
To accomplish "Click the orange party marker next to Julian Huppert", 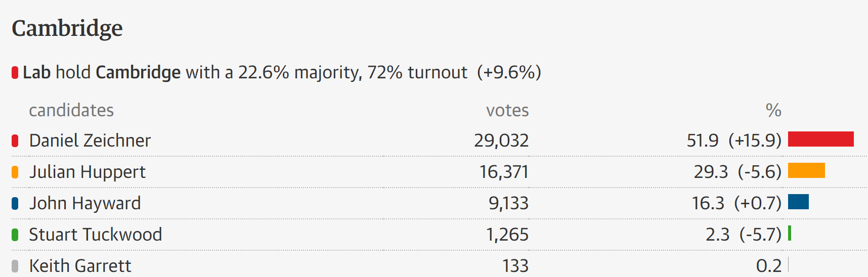I will [15, 172].
